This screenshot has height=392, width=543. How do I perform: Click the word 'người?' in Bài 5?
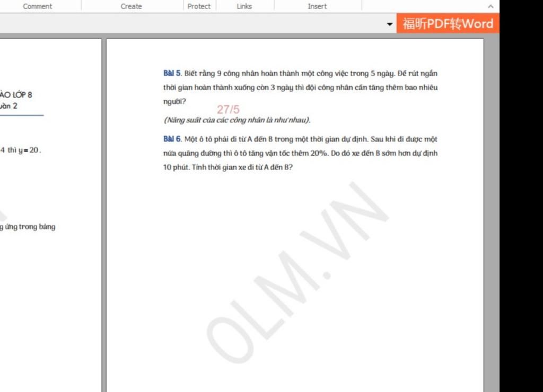[x=174, y=102]
